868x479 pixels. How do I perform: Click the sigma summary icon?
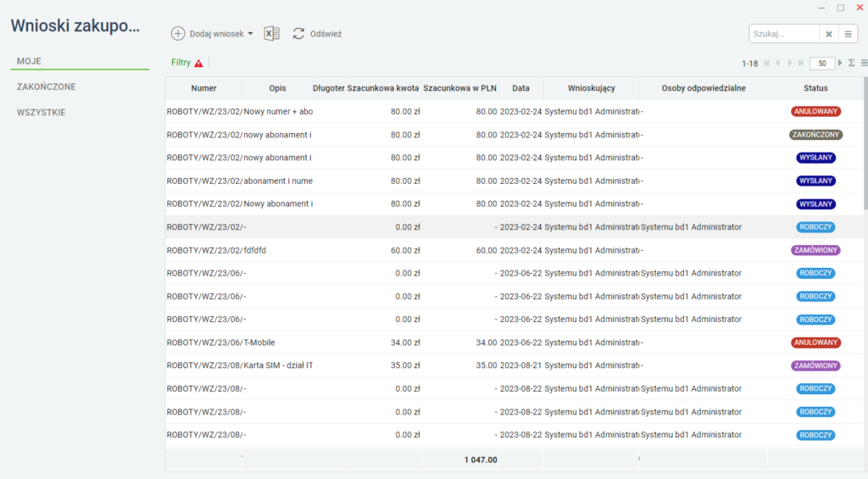pyautogui.click(x=852, y=63)
